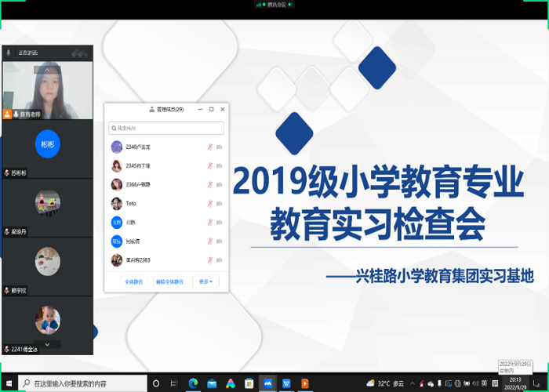Toggle microphone for member Toto
Screen dimensions: 549x392
[209, 203]
